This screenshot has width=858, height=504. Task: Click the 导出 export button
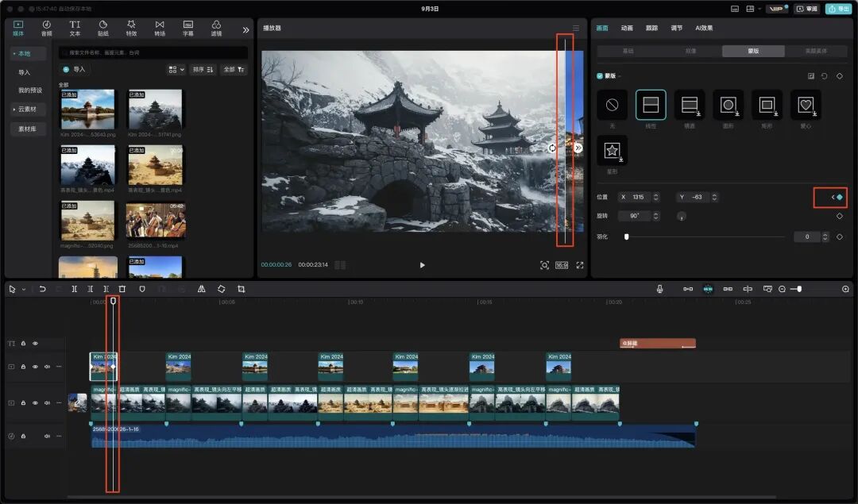pos(839,9)
